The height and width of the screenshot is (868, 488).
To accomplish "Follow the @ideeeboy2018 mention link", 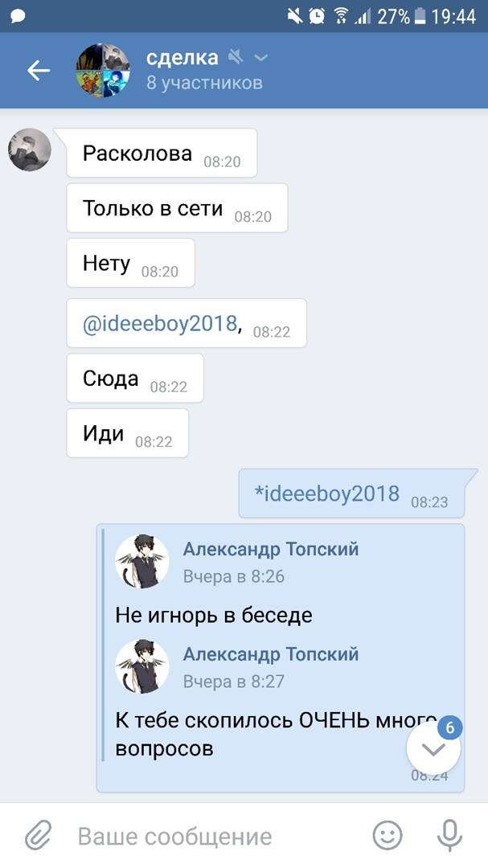I will pos(160,323).
